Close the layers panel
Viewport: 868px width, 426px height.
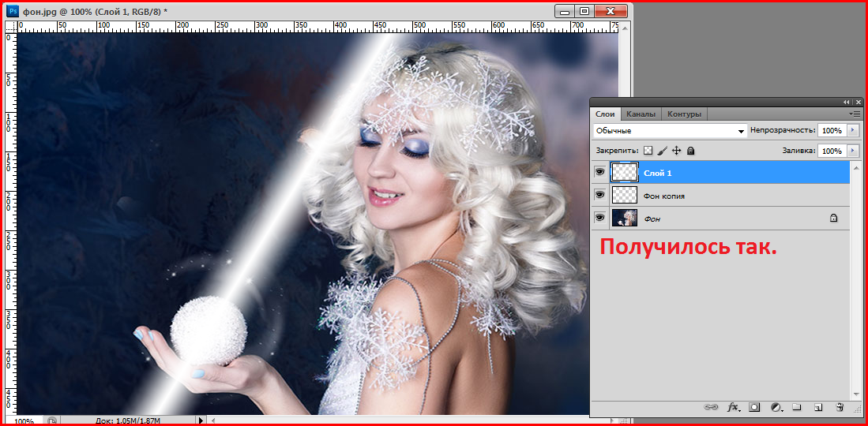858,103
